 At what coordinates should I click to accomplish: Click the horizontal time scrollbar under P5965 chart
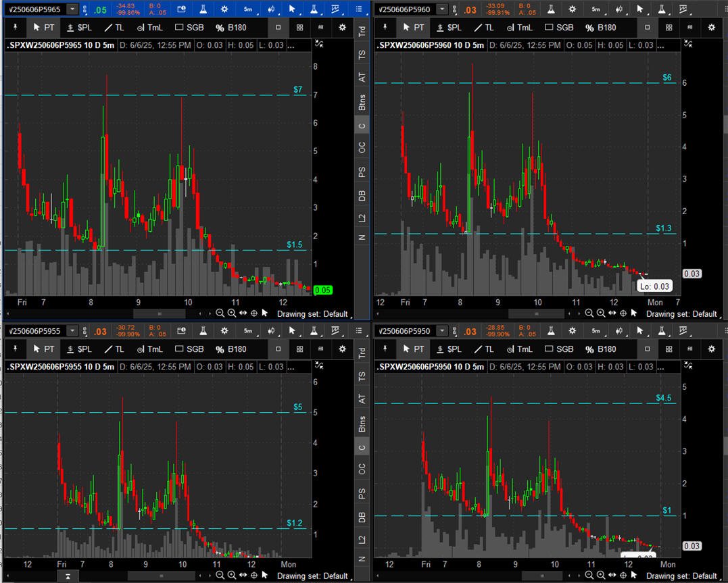160,313
